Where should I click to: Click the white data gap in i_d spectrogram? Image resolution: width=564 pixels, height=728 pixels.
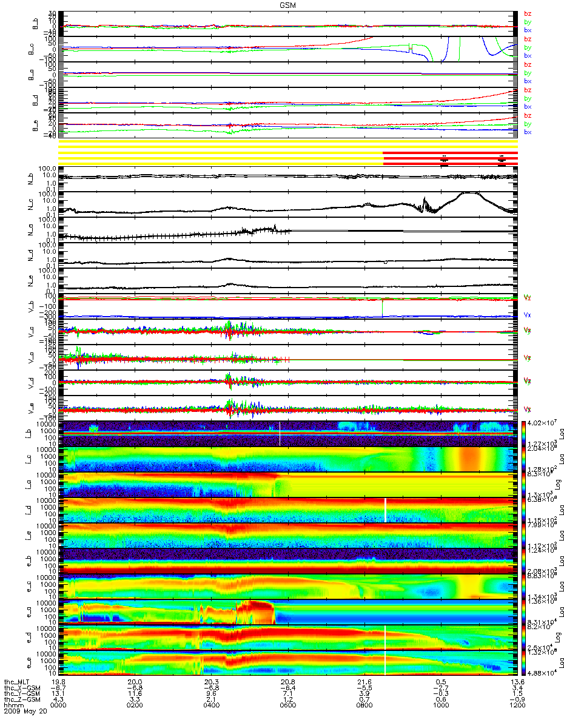(x=385, y=510)
